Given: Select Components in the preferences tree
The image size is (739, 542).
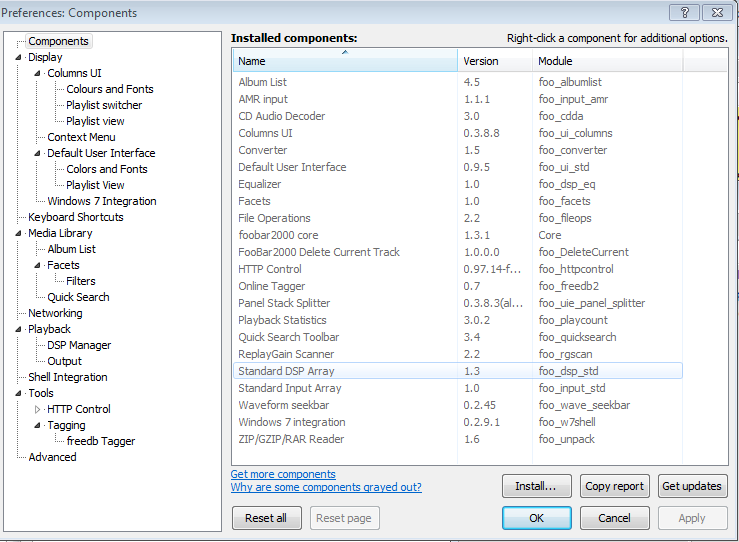Looking at the screenshot, I should point(58,41).
